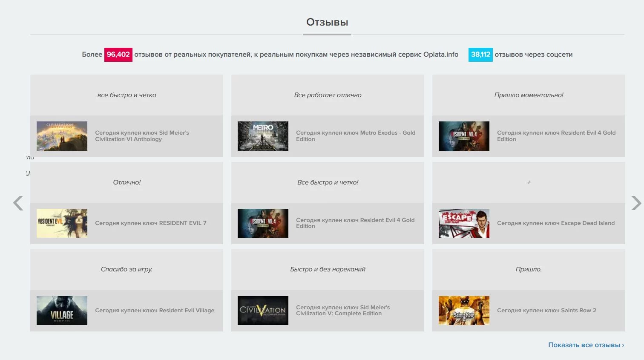Click the Saints Row 2 cover image
The height and width of the screenshot is (360, 644).
464,311
